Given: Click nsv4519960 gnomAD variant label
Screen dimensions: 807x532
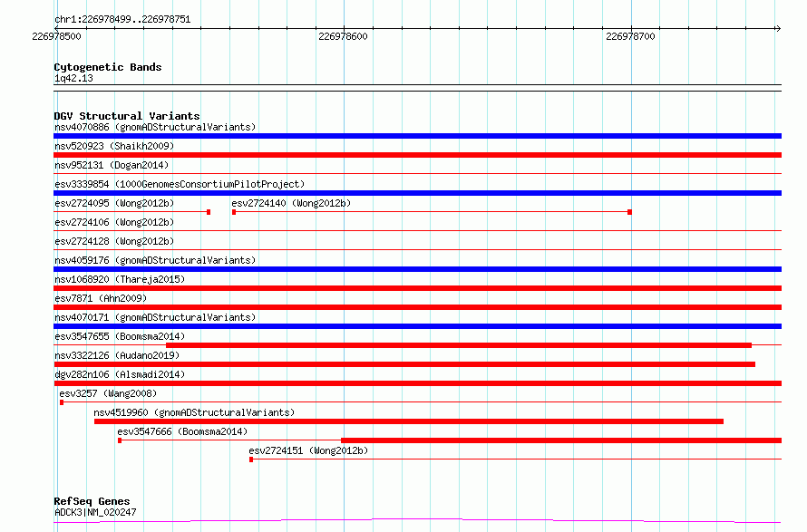Looking at the screenshot, I should (x=194, y=412).
